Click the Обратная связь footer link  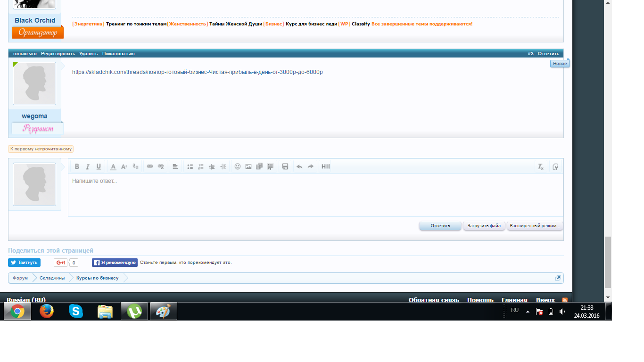pos(434,300)
